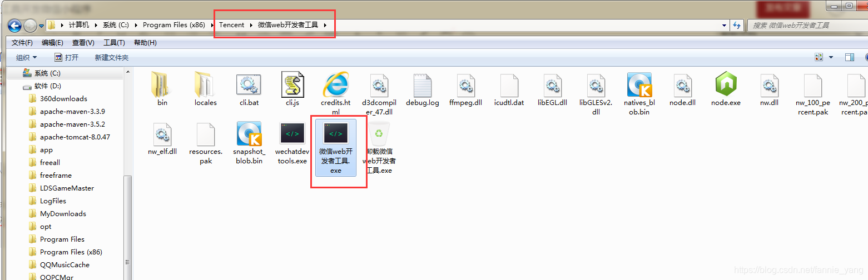This screenshot has width=868, height=280.
Task: Click the Back navigation arrow
Action: [14, 25]
